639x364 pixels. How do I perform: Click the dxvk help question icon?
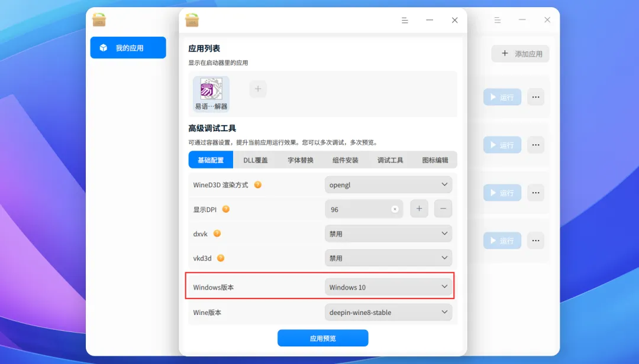217,233
